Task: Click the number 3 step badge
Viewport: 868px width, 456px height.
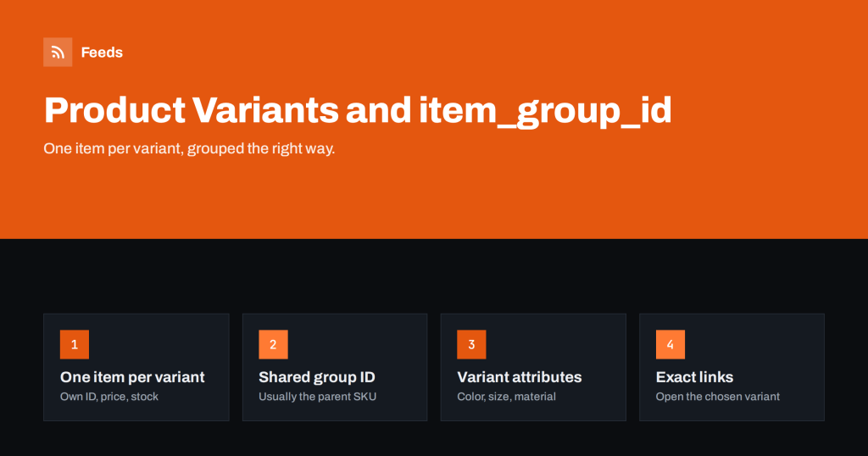Action: pyautogui.click(x=471, y=345)
